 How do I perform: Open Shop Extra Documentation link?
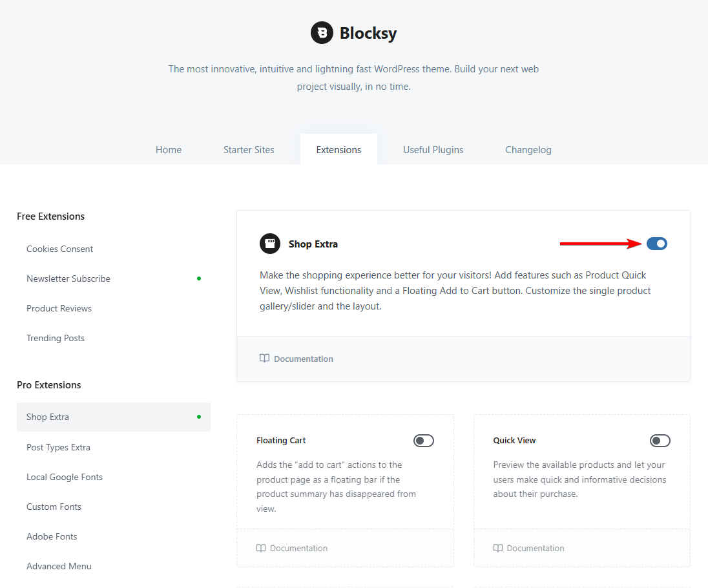(x=304, y=359)
